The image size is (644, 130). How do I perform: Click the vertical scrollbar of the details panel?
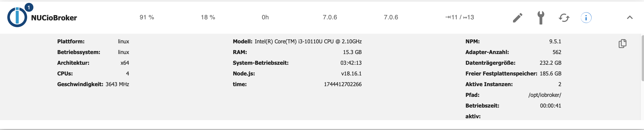tap(642, 57)
